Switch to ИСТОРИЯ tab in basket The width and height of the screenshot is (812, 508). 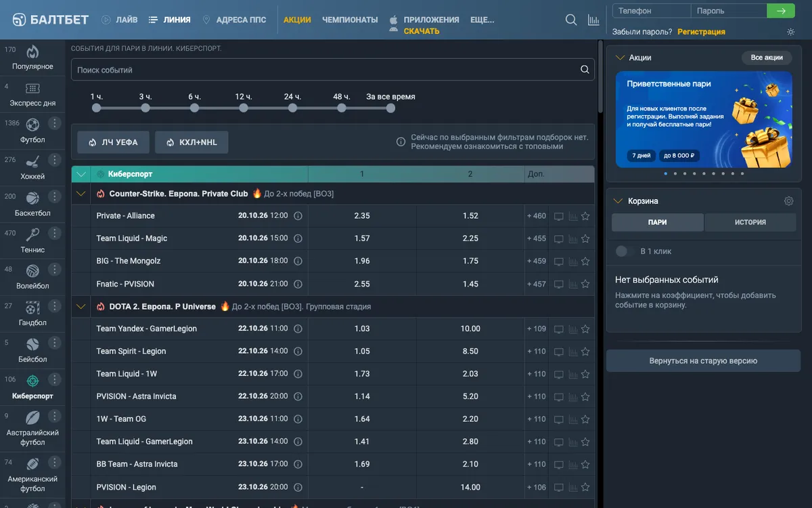tap(750, 222)
